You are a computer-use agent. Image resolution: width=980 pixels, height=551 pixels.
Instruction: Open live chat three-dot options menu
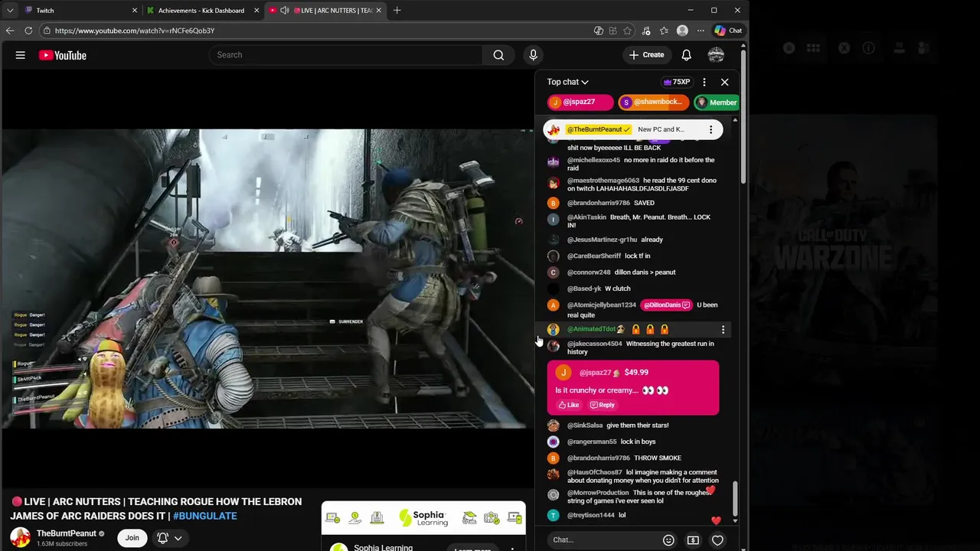(x=704, y=82)
